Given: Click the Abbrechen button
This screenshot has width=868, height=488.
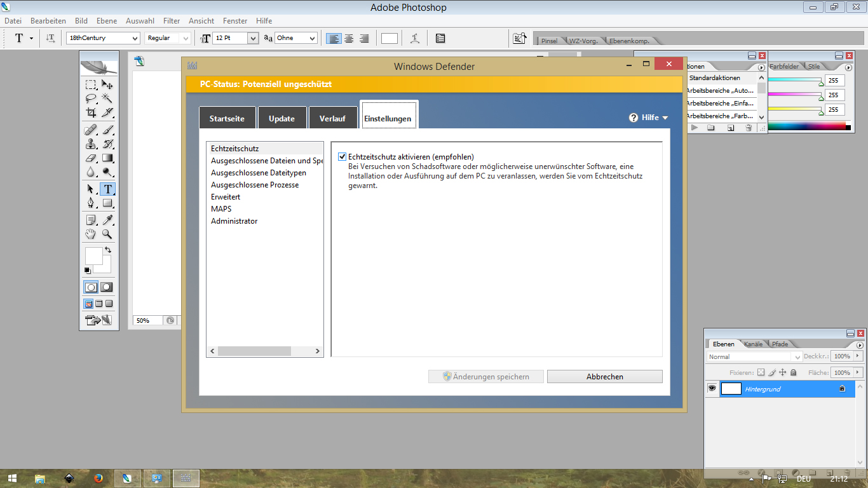Looking at the screenshot, I should (x=605, y=377).
